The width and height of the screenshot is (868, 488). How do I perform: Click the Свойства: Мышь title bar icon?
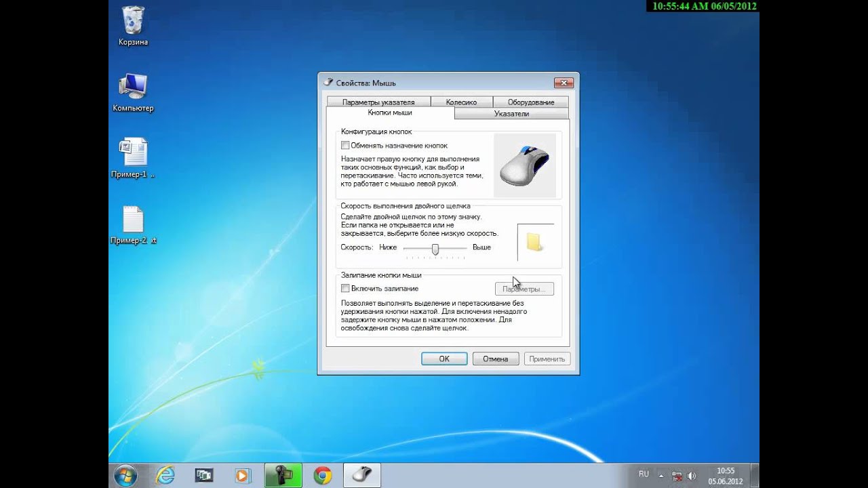(x=328, y=83)
